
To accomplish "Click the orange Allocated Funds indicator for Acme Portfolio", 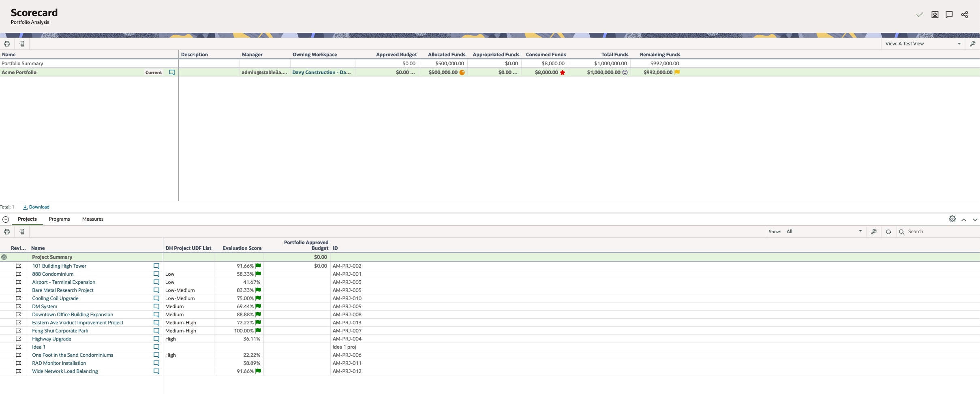I will point(462,72).
